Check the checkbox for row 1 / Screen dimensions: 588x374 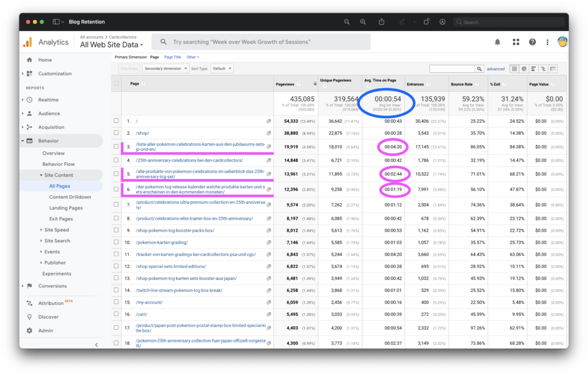(116, 120)
